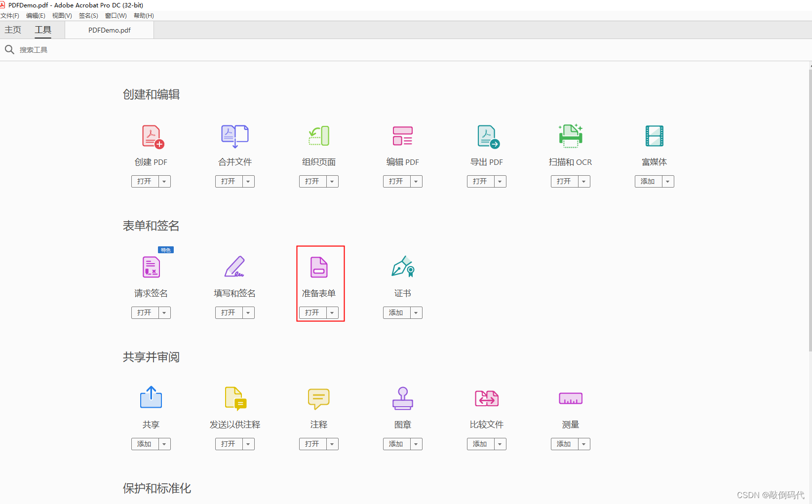
Task: Click 打开 button under 创建 PDF
Action: (145, 182)
